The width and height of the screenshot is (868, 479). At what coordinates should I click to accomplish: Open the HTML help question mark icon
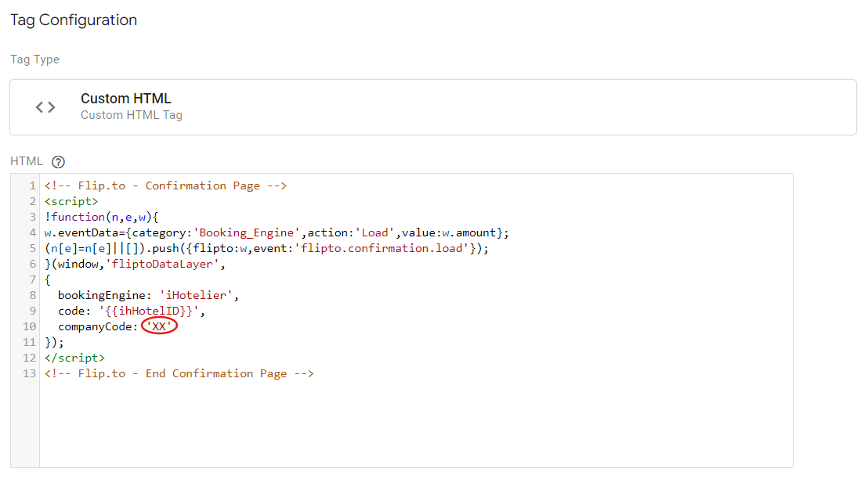58,162
